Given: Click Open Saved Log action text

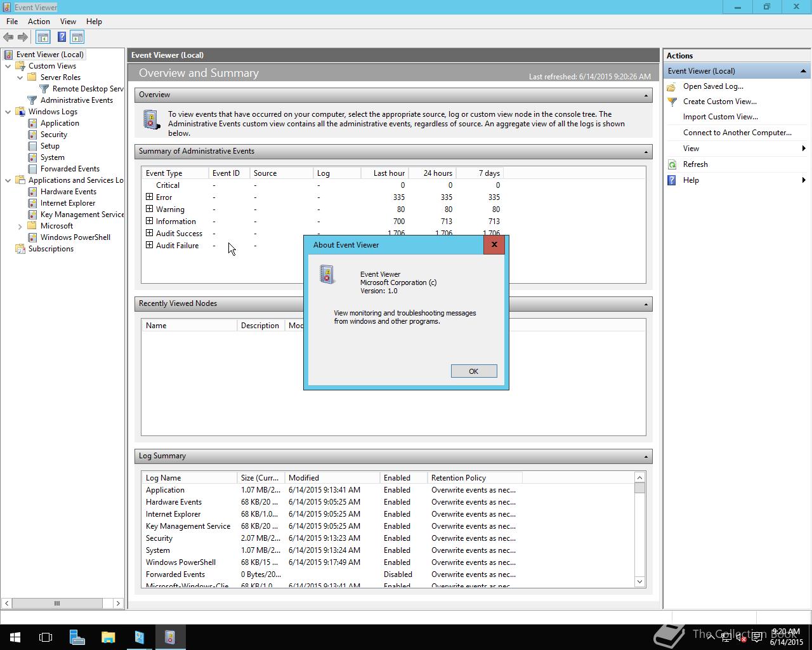Looking at the screenshot, I should [713, 86].
